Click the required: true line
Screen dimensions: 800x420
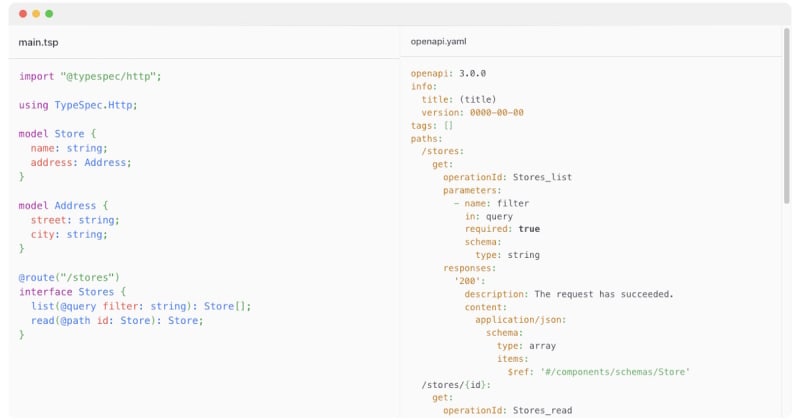click(502, 229)
